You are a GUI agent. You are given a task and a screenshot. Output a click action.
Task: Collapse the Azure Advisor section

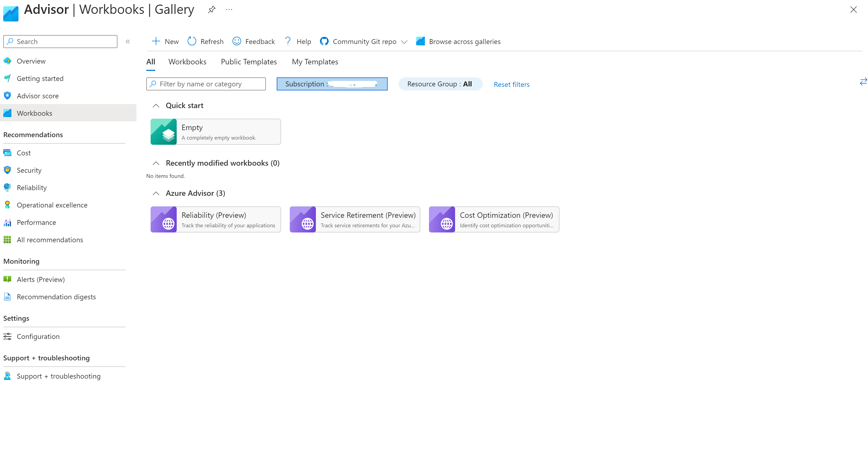coord(156,193)
